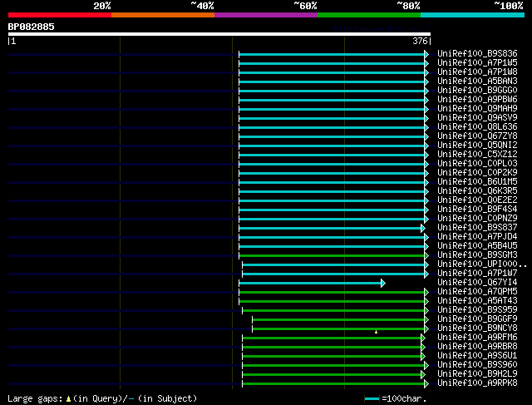Image resolution: width=532 pixels, height=405 pixels.
Task: Open the UniRef100_B9S837 entry
Action: [x=477, y=228]
